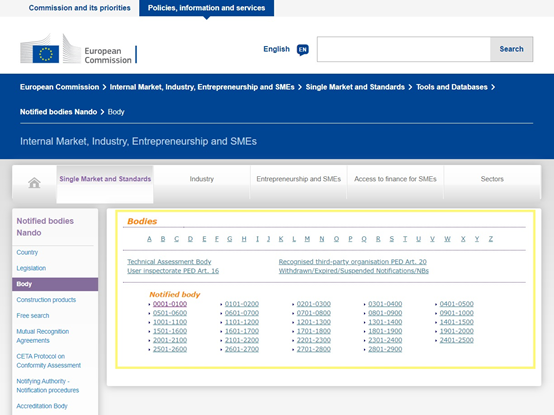
Task: Click the European Commission logo
Action: [x=78, y=49]
